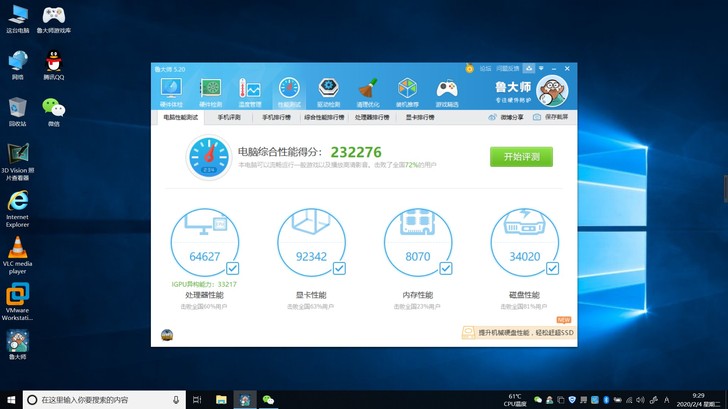Uncheck the 内存性能 score checkbox

coord(446,268)
